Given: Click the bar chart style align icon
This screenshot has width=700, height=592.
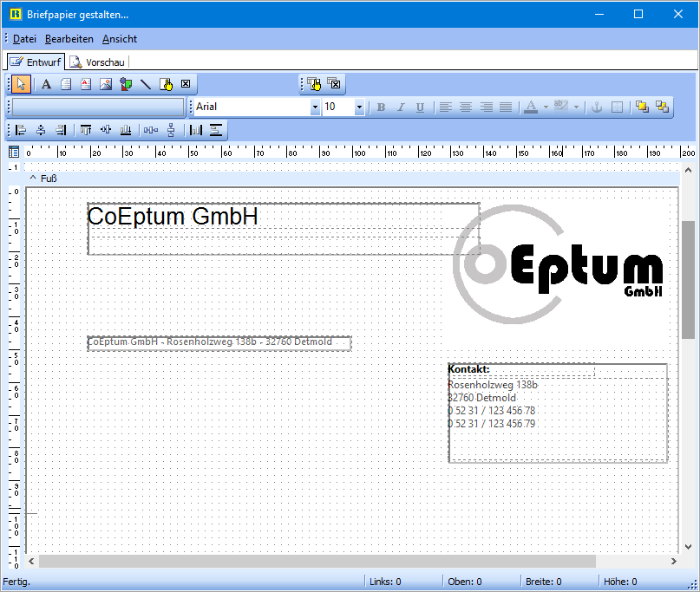Looking at the screenshot, I should 196,130.
